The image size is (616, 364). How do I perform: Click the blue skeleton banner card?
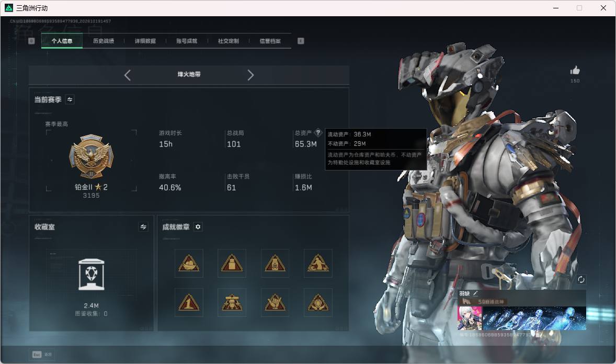(534, 318)
